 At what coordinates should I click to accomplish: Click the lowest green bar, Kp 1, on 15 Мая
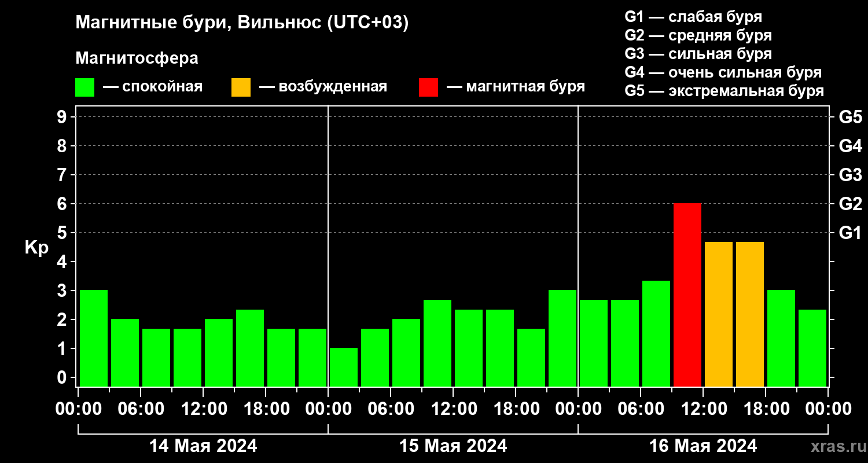click(344, 368)
